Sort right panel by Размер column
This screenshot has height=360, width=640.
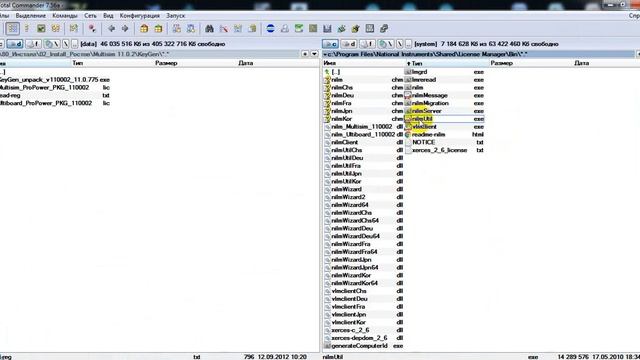[x=531, y=63]
